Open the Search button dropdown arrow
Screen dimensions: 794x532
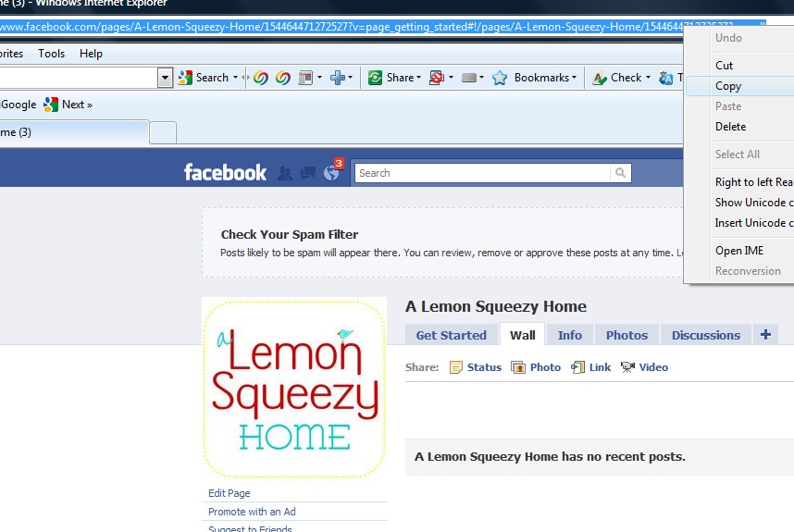click(x=235, y=78)
